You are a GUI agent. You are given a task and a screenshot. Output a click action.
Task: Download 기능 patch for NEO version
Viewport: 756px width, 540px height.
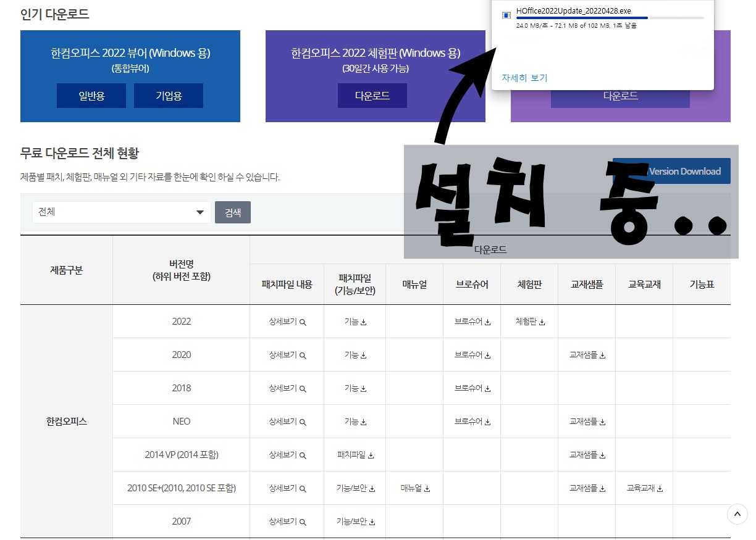(355, 422)
